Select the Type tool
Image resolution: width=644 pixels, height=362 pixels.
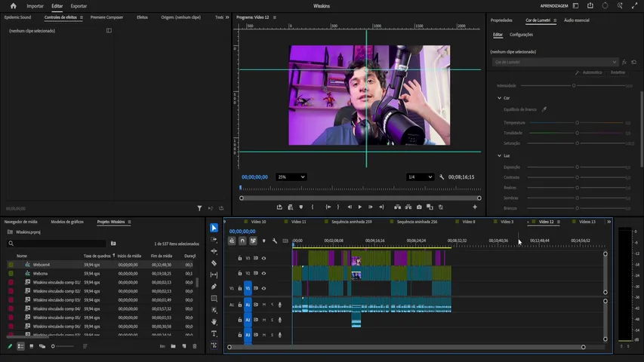(214, 333)
